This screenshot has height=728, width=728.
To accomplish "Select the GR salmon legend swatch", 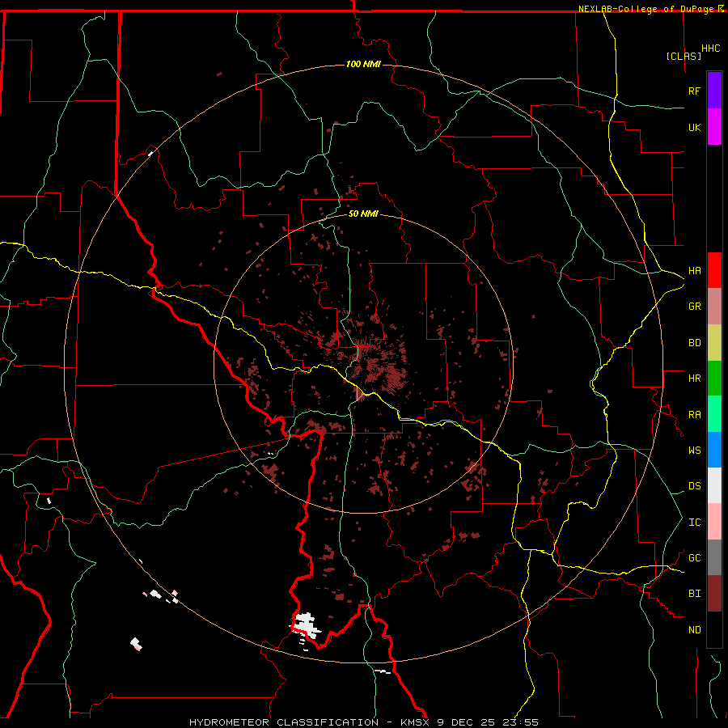I will click(714, 307).
